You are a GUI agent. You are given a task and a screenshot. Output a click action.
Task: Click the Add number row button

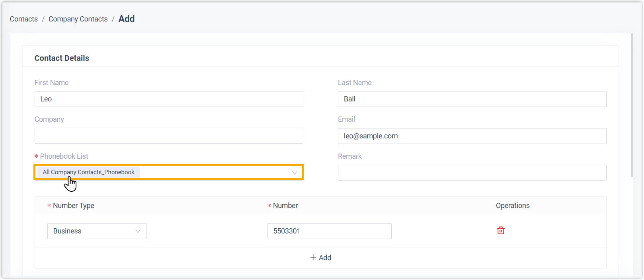tap(321, 258)
